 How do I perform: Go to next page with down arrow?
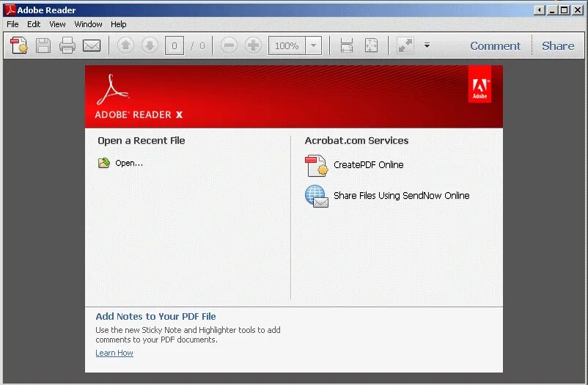tap(150, 45)
